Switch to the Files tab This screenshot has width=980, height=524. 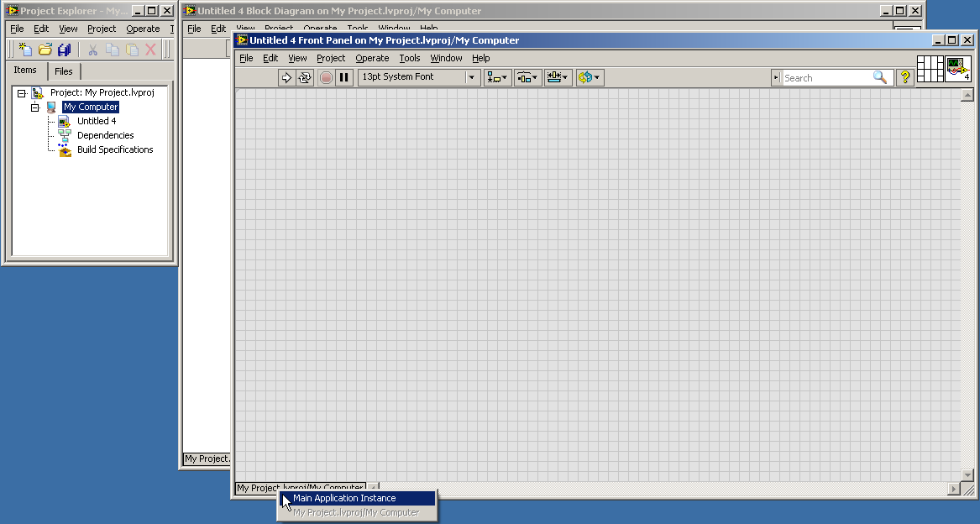coord(64,71)
